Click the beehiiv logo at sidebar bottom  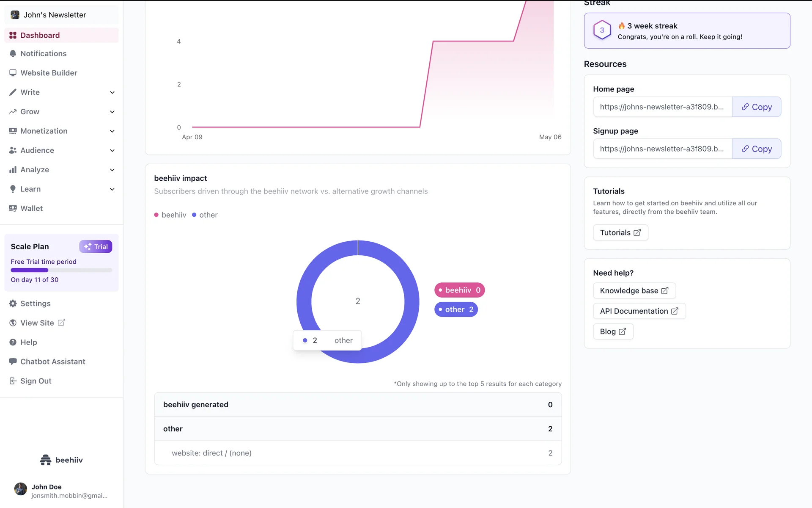tap(61, 460)
